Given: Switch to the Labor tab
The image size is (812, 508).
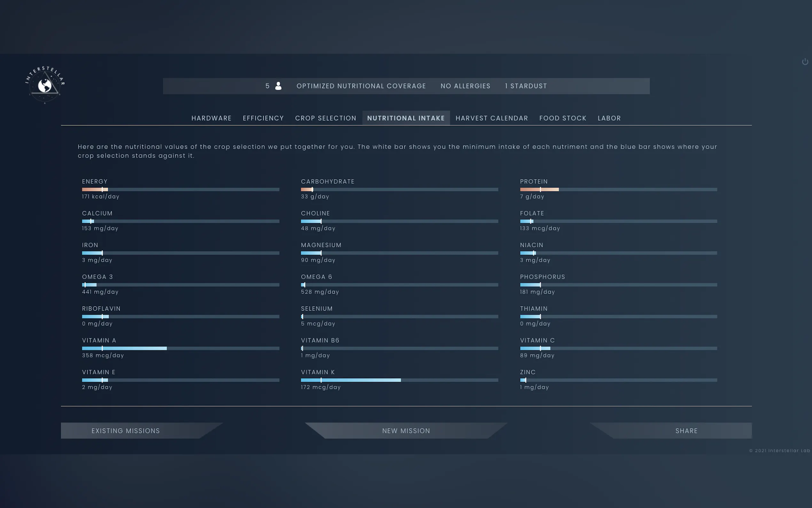Looking at the screenshot, I should click(x=609, y=118).
